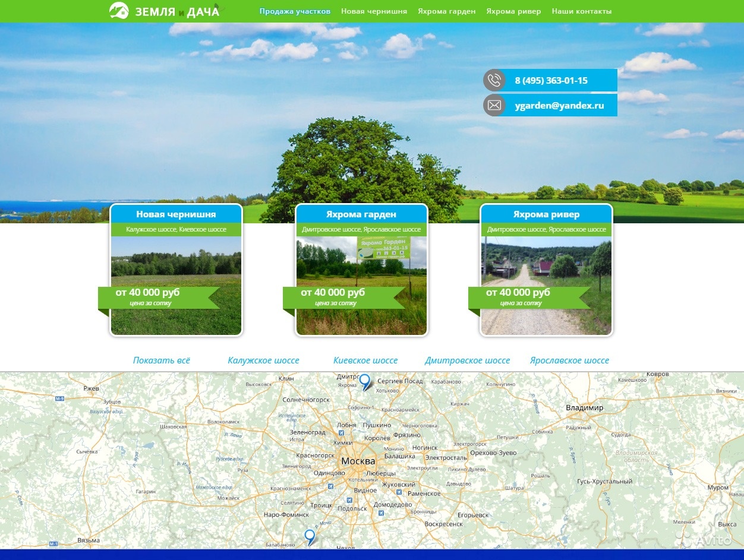Click the Гусь-Хрустальный map label
The image size is (744, 560).
tap(604, 482)
